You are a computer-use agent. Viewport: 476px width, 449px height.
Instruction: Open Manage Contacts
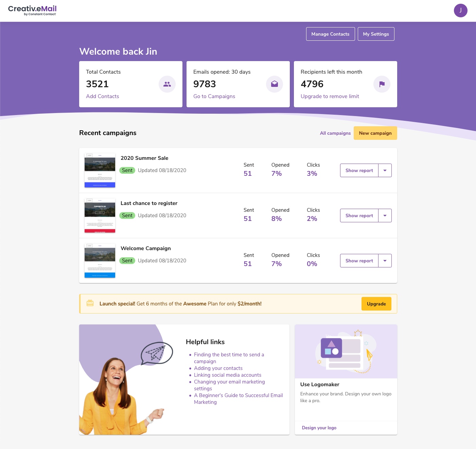(x=330, y=34)
